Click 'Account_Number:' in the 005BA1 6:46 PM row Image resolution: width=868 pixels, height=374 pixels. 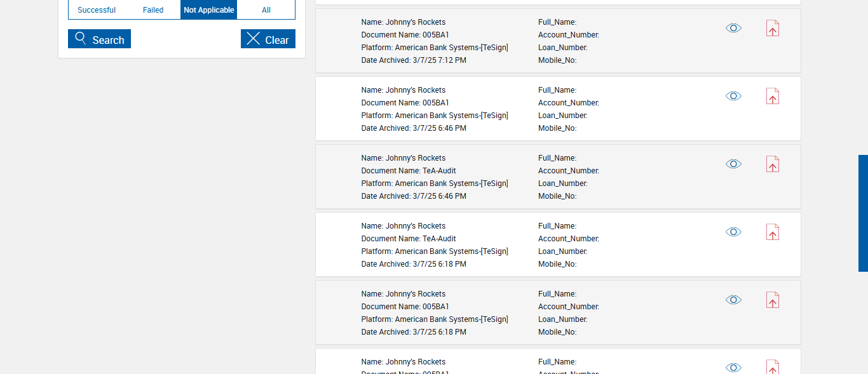(x=569, y=103)
